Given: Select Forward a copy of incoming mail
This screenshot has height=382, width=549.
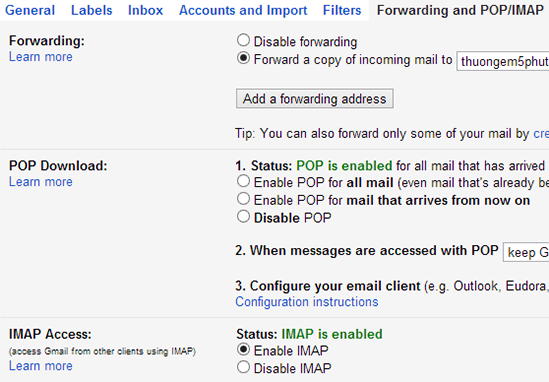Looking at the screenshot, I should pyautogui.click(x=243, y=58).
